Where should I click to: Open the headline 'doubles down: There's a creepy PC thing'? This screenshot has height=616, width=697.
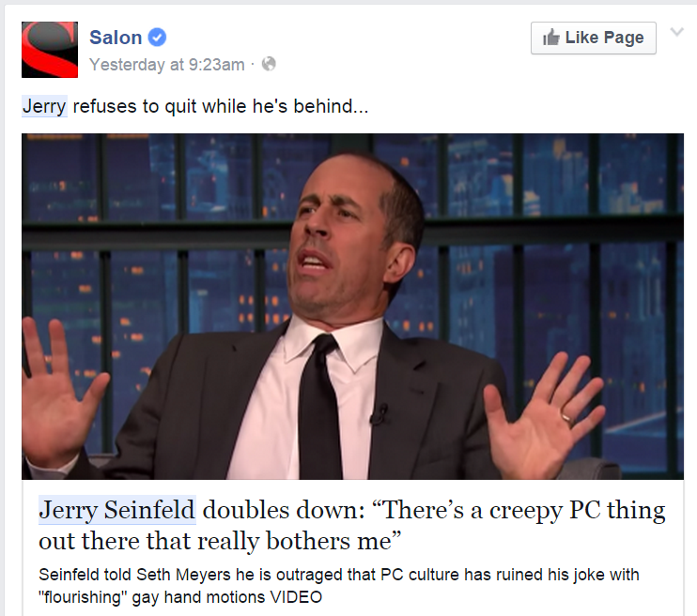434,510
